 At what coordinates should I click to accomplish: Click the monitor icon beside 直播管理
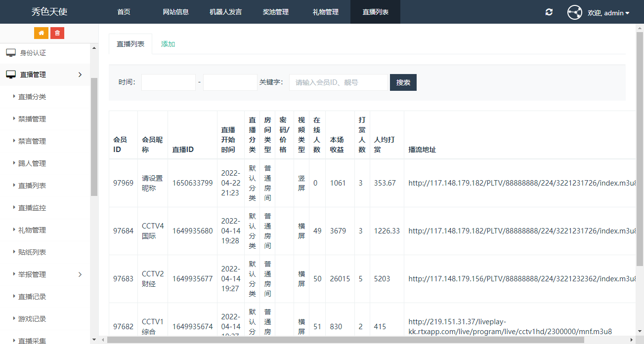[11, 75]
